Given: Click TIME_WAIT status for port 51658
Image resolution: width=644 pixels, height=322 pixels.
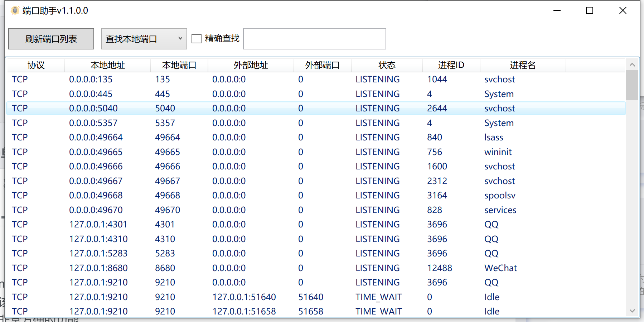Looking at the screenshot, I should pos(379,311).
